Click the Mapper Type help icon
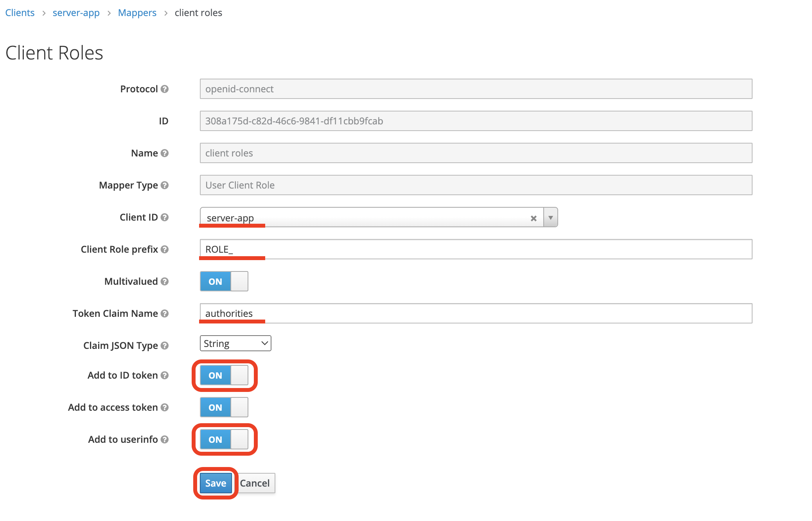The height and width of the screenshot is (521, 812). [165, 185]
